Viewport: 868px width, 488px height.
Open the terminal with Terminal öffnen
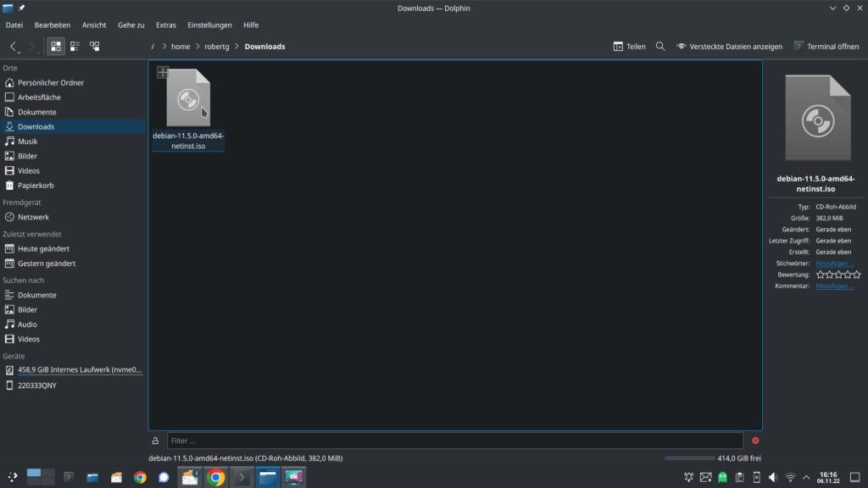coord(826,47)
